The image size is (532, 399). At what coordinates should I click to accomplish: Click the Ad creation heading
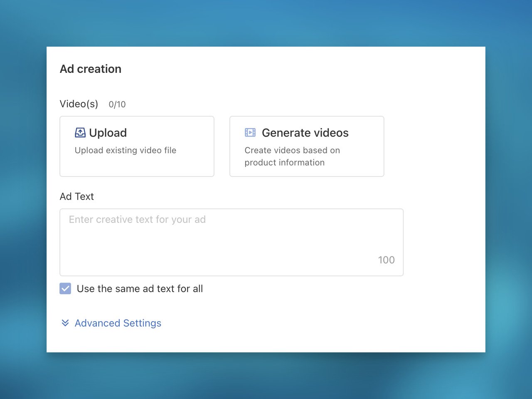pos(91,69)
